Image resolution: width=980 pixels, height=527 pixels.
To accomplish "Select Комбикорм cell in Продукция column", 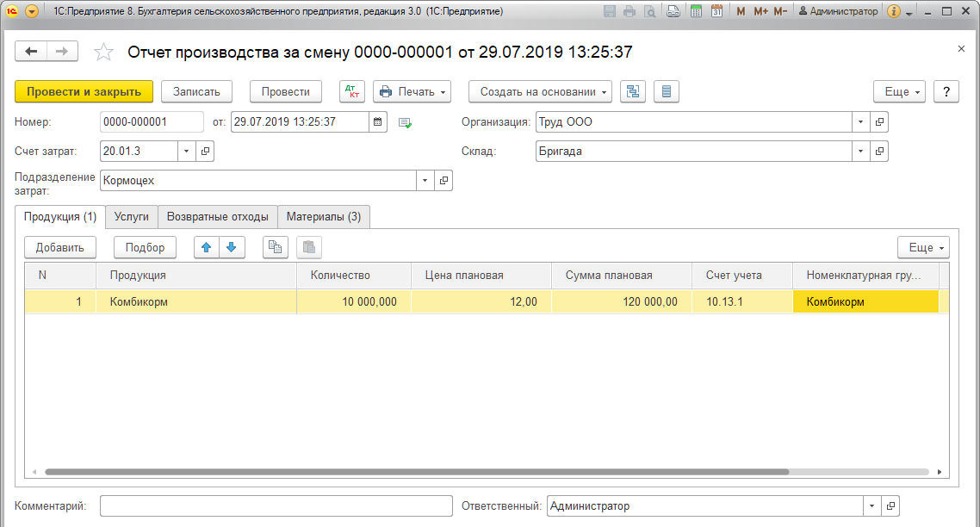I will [196, 302].
